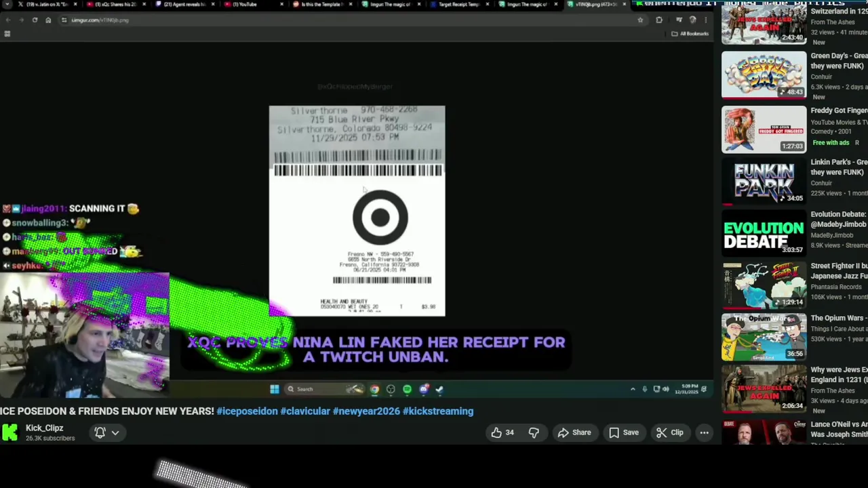
Task: Share the video via Share button
Action: point(574,432)
